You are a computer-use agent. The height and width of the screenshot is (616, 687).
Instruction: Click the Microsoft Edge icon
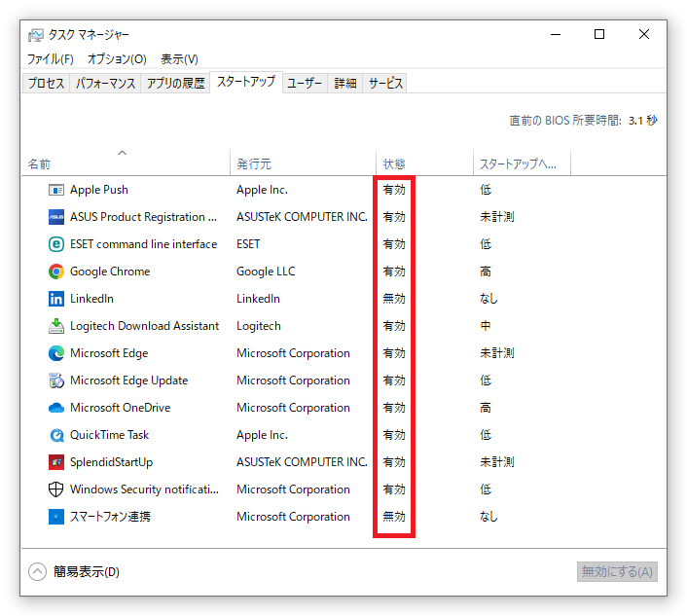tap(56, 353)
